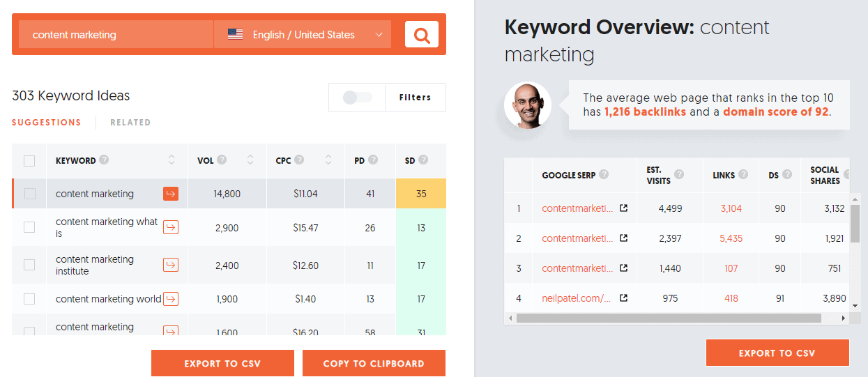Open the English / United States language dropdown
The height and width of the screenshot is (377, 868).
[x=303, y=35]
